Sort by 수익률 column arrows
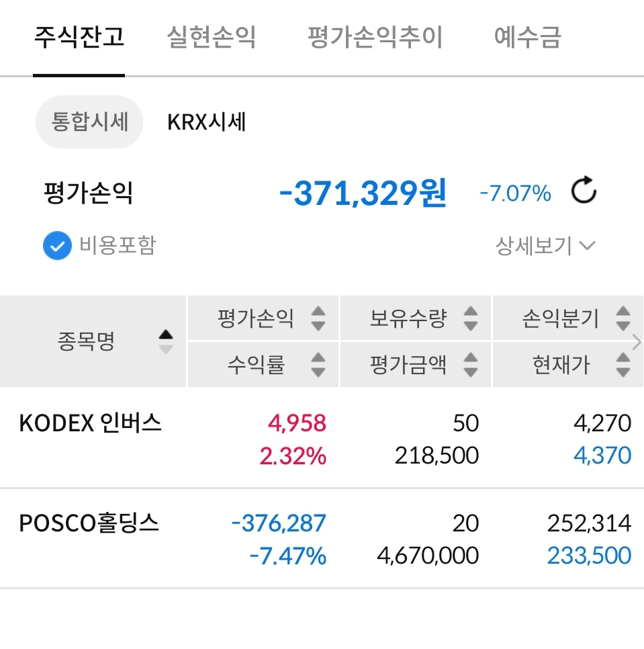This screenshot has height=649, width=644. [x=318, y=364]
